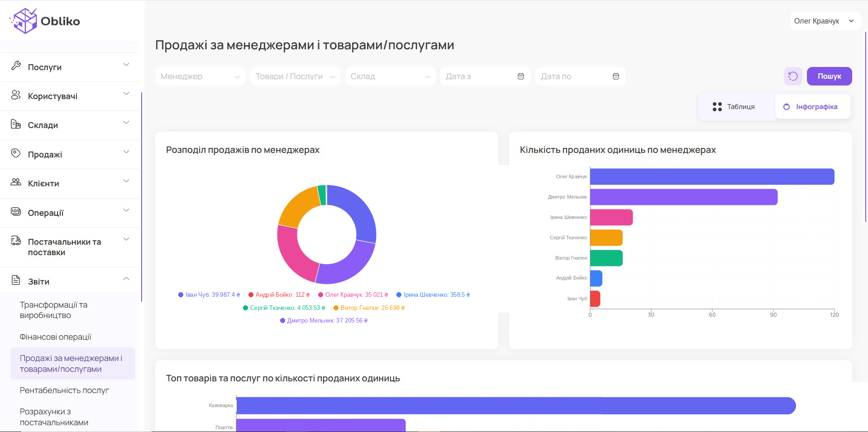Click the calendar icon in Дата з field

[x=521, y=76]
